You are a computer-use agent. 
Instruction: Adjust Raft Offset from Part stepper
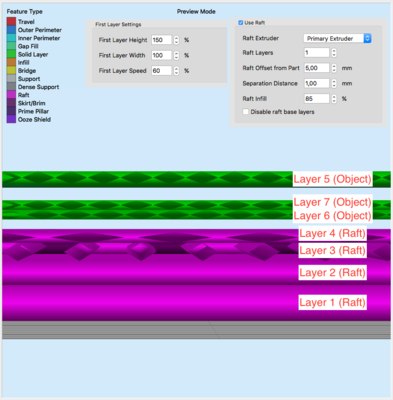coord(334,68)
